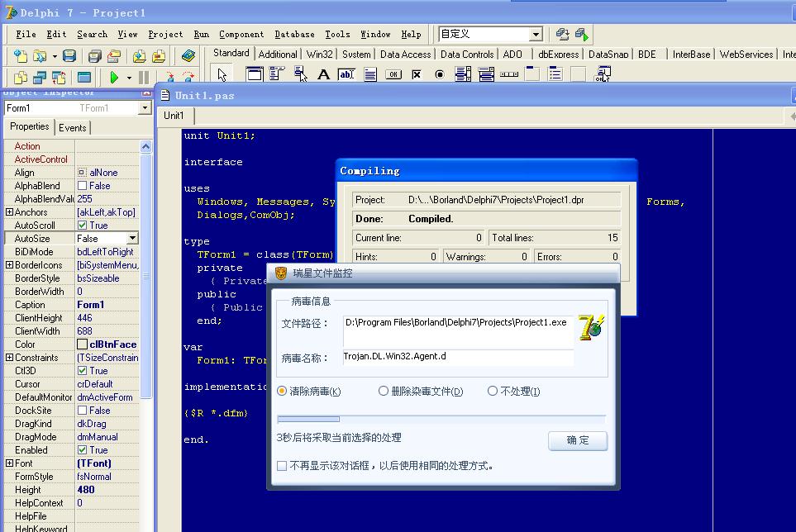
Task: Click the Open file toolbar icon
Action: 40,56
